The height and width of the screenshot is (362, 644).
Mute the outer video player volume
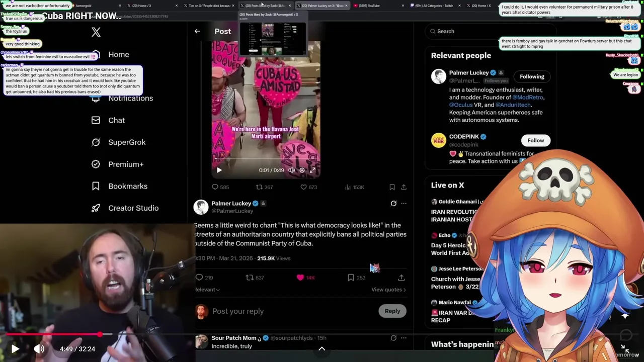point(39,348)
